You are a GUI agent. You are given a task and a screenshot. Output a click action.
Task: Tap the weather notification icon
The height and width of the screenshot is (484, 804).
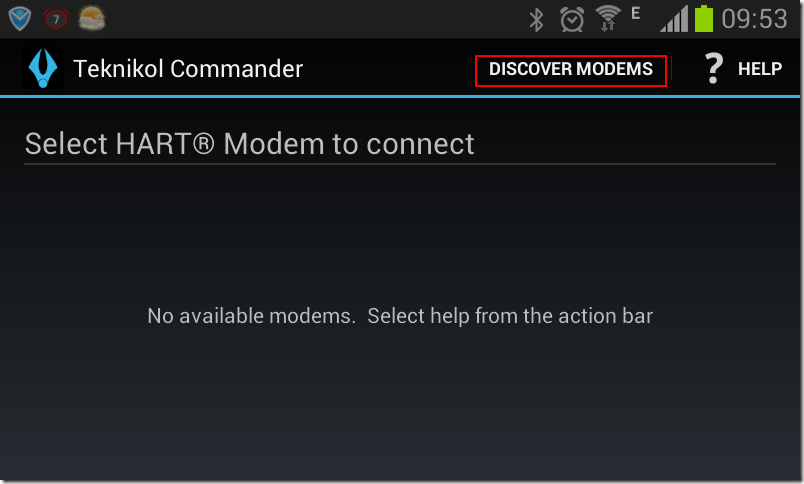coord(92,19)
